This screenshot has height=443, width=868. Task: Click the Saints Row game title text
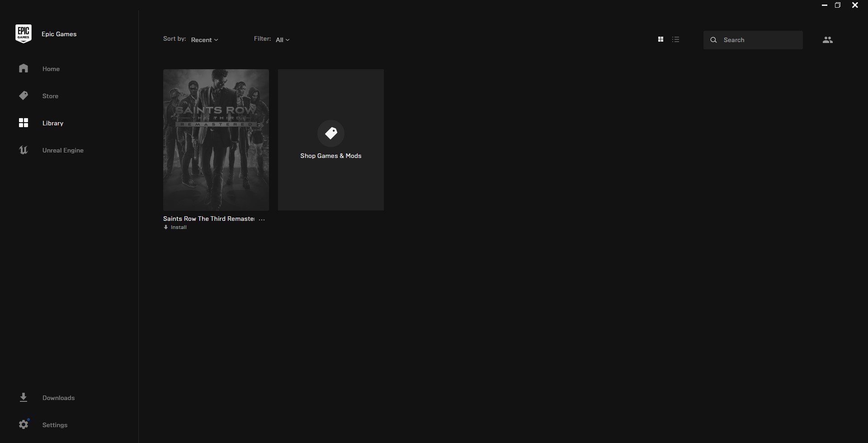pyautogui.click(x=209, y=219)
